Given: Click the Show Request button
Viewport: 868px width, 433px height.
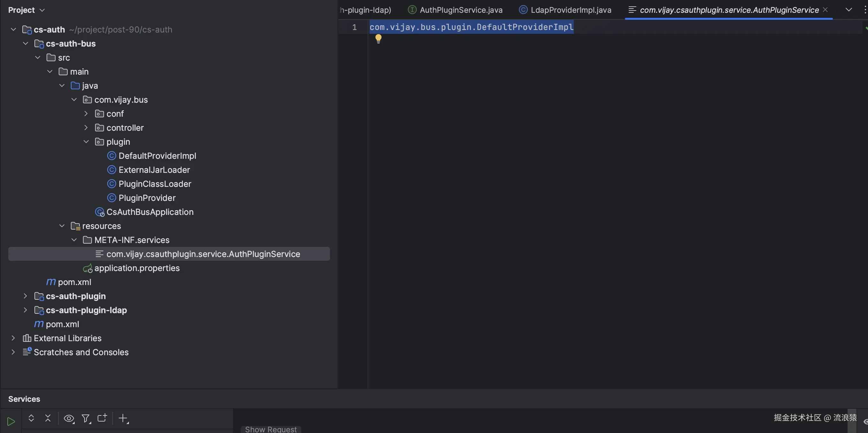Looking at the screenshot, I should click(271, 429).
